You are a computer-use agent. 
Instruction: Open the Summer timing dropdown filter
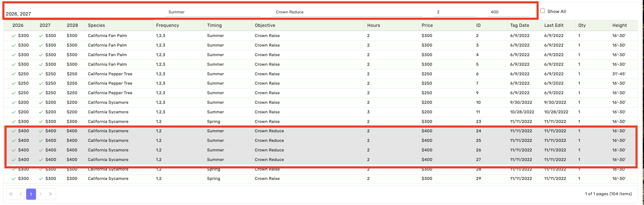213,12
